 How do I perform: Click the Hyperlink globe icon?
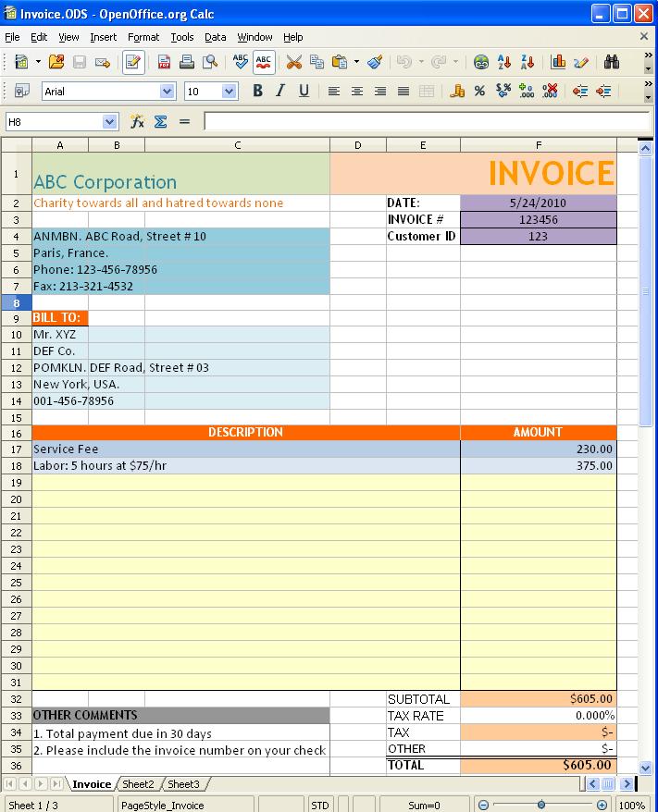click(x=481, y=62)
